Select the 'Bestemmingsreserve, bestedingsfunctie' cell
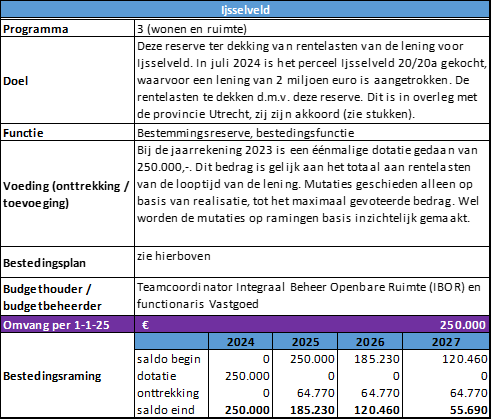Image resolution: width=492 pixels, height=420 pixels. pos(312,133)
